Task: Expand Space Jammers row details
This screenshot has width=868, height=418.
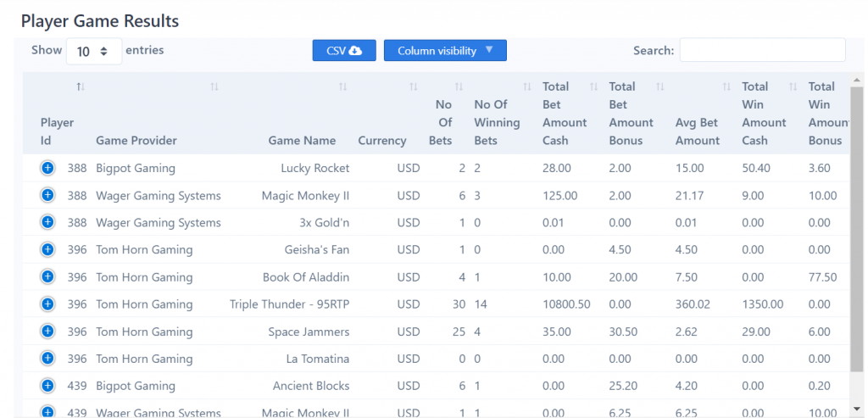Action: 47,331
